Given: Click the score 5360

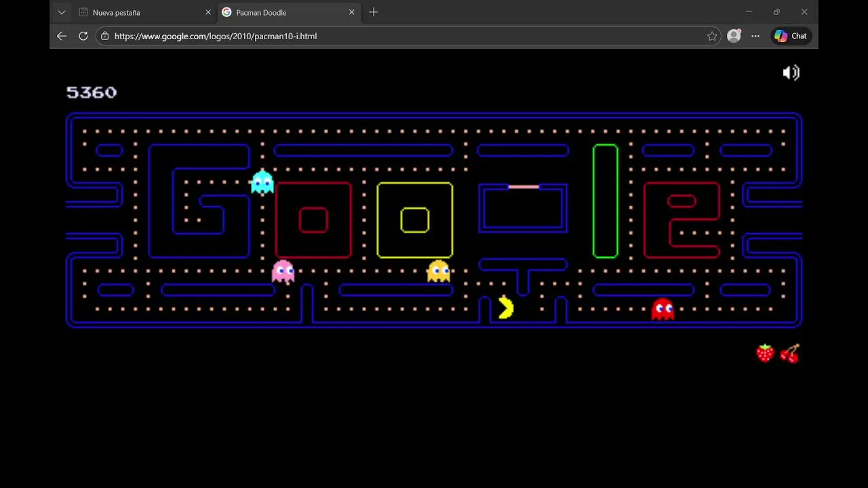Looking at the screenshot, I should (x=92, y=92).
